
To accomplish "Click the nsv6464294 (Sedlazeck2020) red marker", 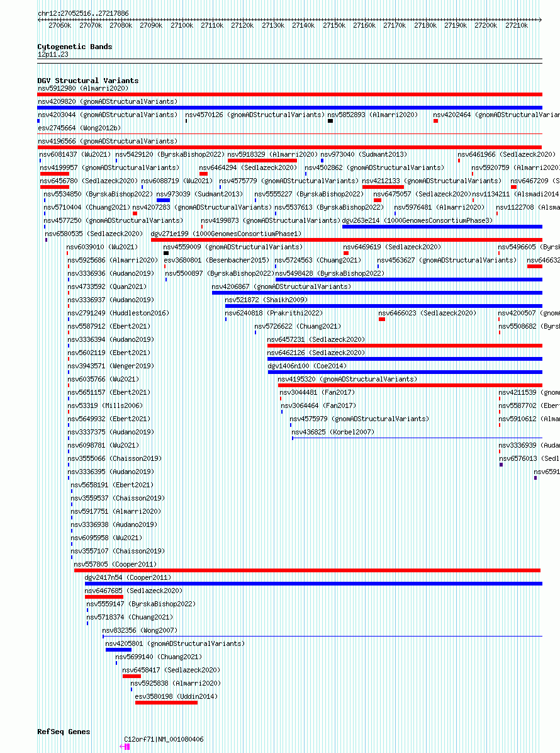I will (203, 174).
